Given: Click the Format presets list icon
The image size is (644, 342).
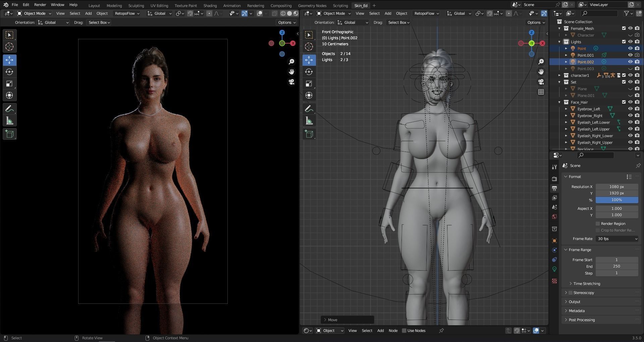Looking at the screenshot, I should [x=629, y=177].
